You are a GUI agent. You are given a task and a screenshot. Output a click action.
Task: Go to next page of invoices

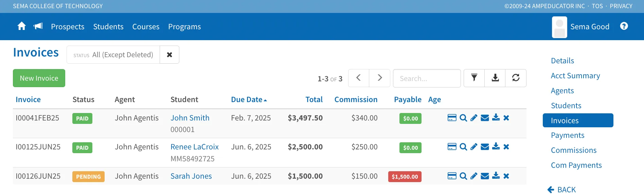point(380,78)
